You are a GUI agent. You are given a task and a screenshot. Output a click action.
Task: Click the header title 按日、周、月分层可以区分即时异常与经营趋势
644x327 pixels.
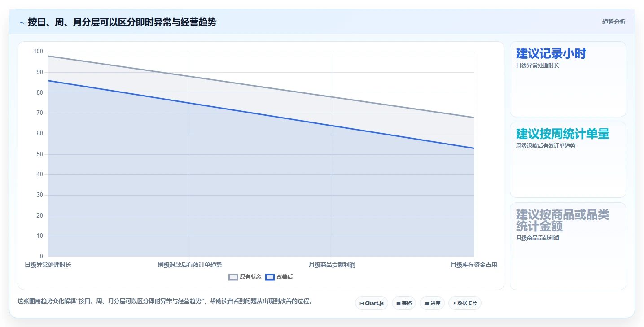point(122,22)
